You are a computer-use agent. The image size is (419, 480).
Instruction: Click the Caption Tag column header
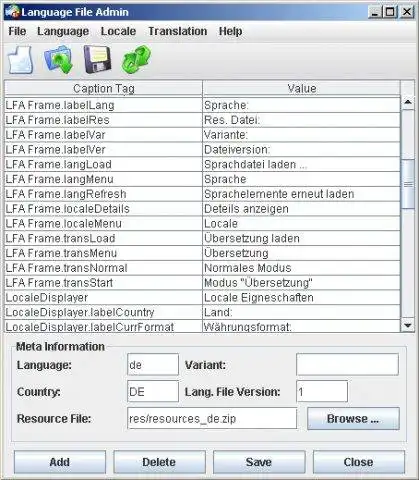click(104, 88)
